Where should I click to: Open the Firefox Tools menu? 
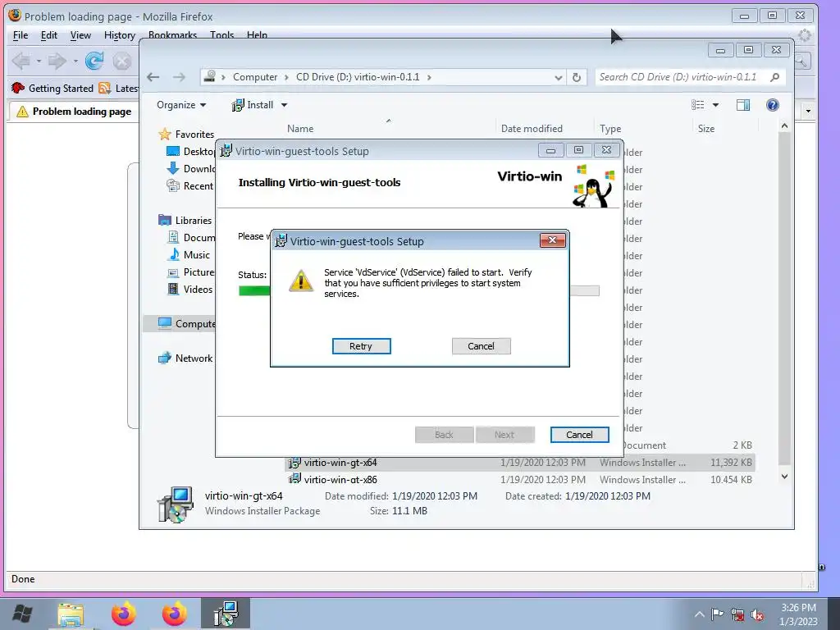(221, 35)
